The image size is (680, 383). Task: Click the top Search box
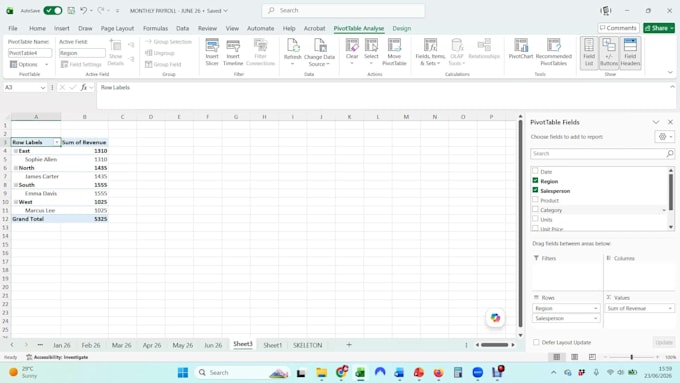pos(343,10)
